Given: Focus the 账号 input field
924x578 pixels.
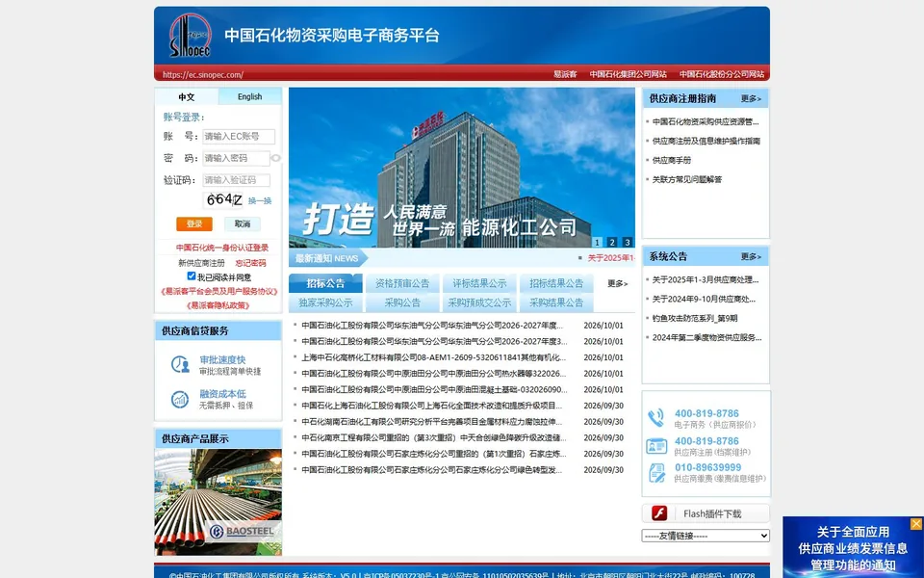Looking at the screenshot, I should [239, 136].
